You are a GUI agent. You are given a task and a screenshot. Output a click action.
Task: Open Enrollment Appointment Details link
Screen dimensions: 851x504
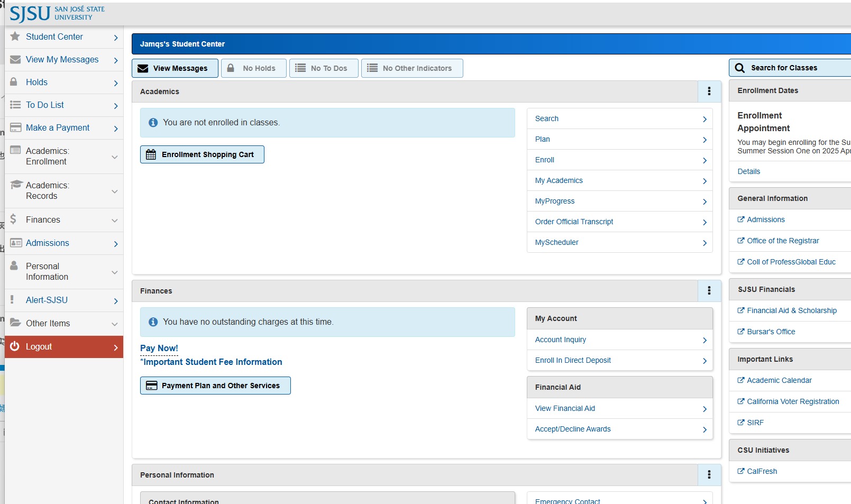748,172
